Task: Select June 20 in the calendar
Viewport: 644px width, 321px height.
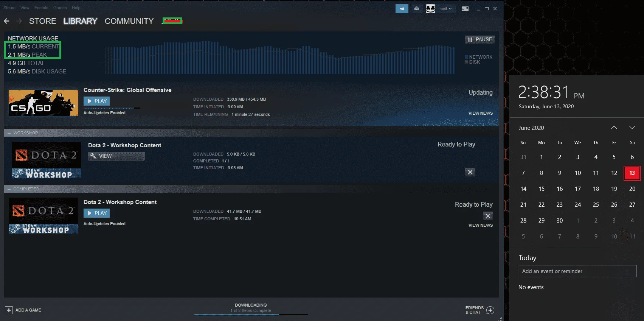Action: 632,189
